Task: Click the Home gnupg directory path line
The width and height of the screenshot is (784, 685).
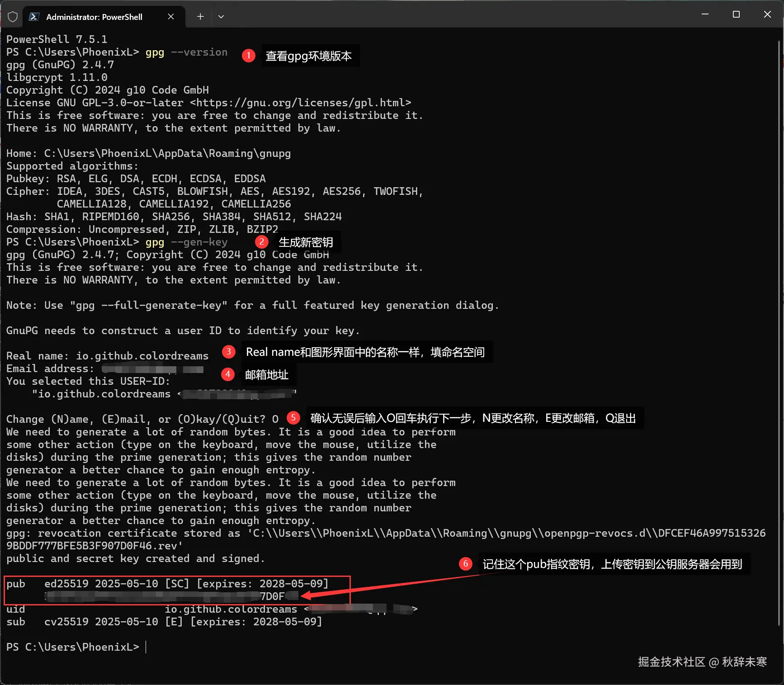Action: 149,153
